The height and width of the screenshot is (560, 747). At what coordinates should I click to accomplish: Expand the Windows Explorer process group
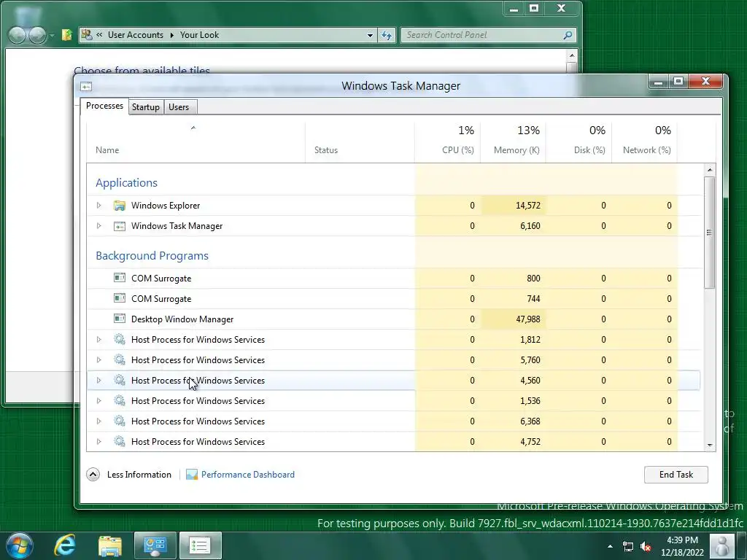[98, 205]
